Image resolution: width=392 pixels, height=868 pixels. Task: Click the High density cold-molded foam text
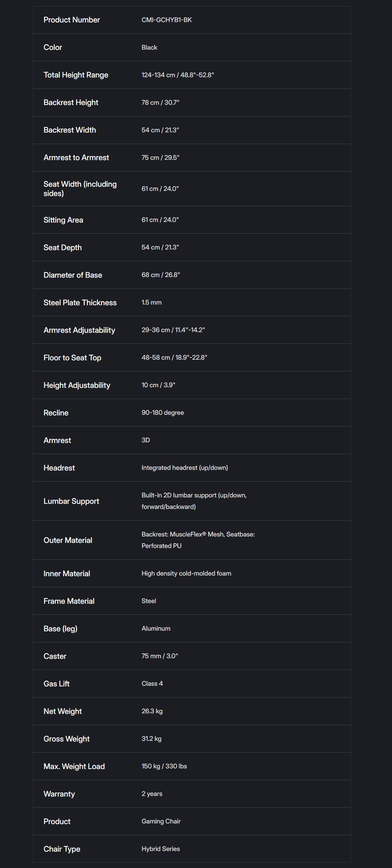tap(186, 573)
